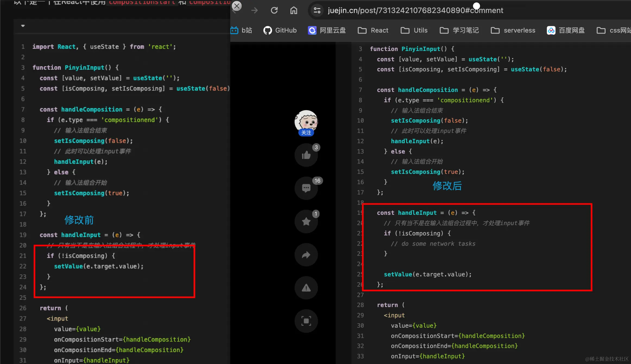The height and width of the screenshot is (364, 631).
Task: Enter immersive mode via frame icon
Action: pos(306,321)
